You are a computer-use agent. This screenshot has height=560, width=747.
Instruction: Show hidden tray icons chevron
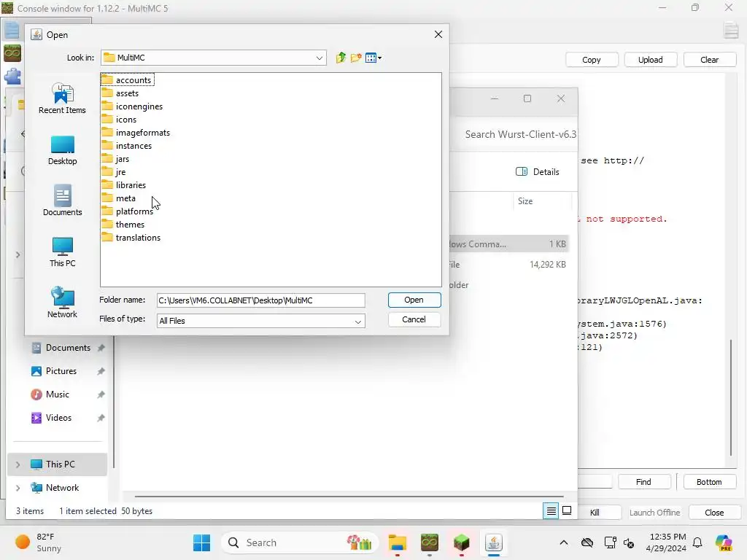pos(564,542)
